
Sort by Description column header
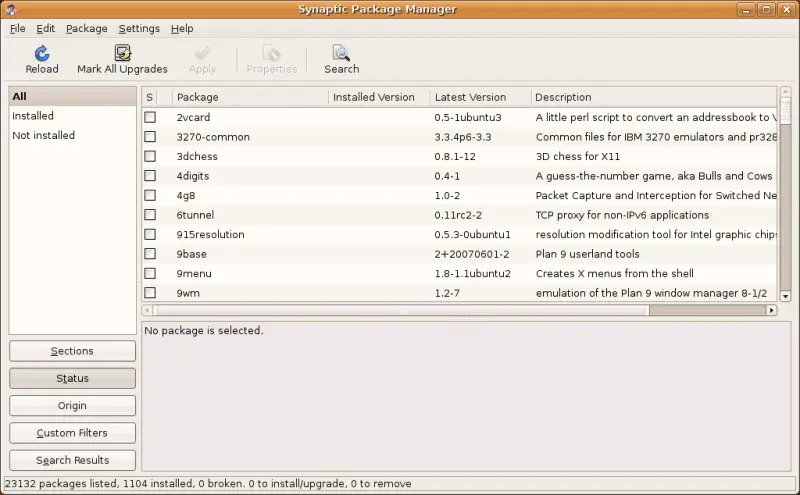(654, 97)
